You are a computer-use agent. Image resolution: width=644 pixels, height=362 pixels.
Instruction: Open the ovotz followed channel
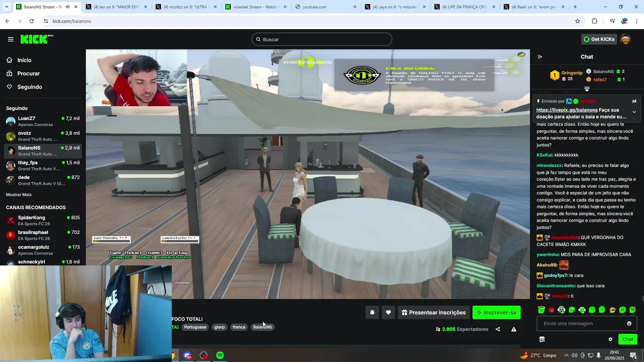43,136
